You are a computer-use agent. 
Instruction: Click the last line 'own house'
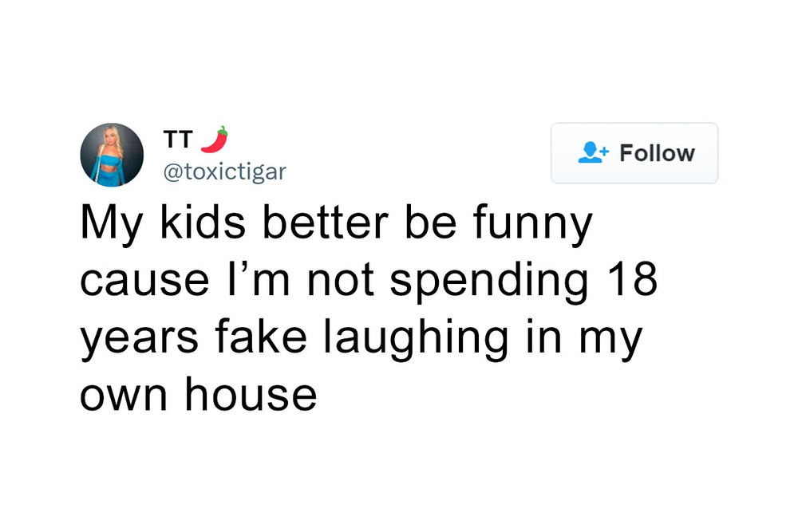[x=198, y=393]
